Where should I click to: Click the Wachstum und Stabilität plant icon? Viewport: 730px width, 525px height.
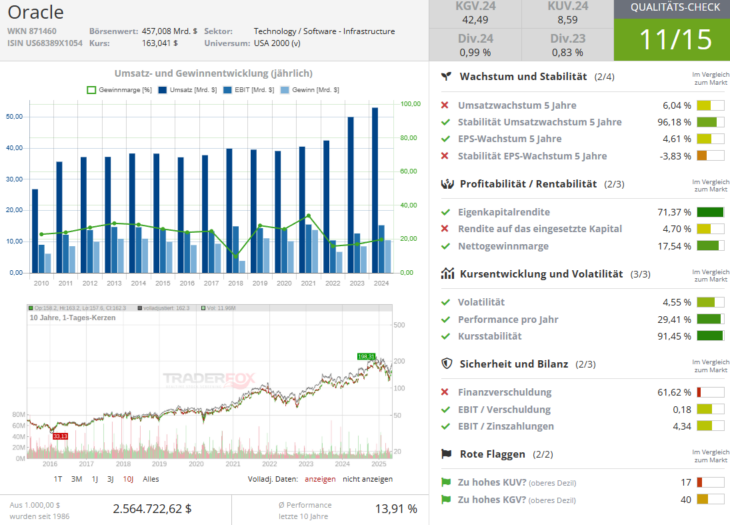446,76
